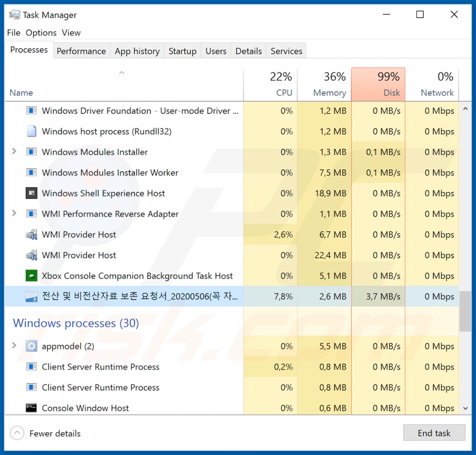Open the Options menu
The image size is (476, 455).
pos(41,33)
